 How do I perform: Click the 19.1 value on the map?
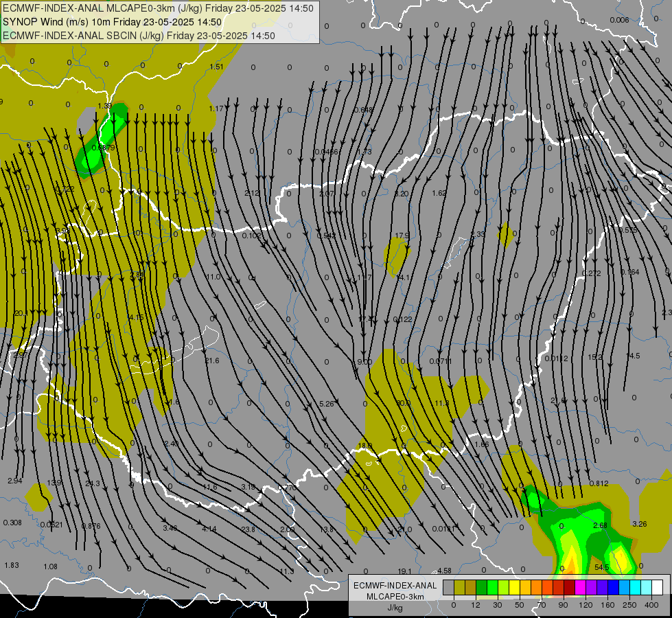pos(404,571)
